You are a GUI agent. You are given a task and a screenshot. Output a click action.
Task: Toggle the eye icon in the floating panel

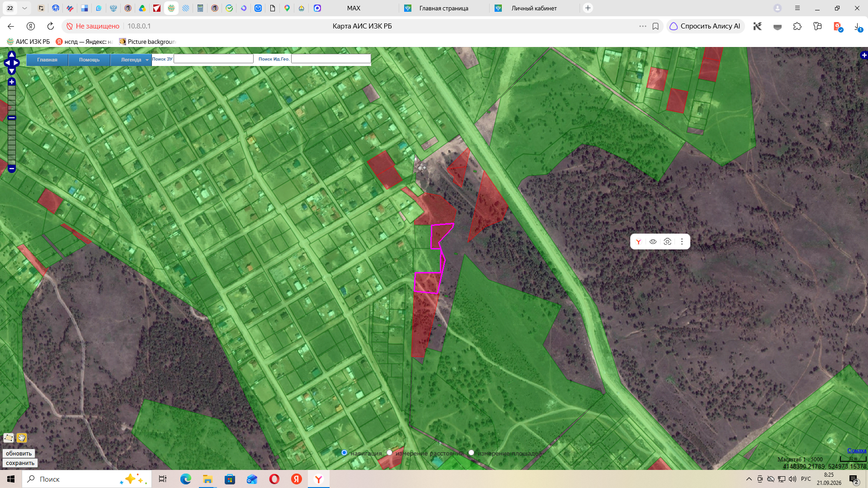653,242
